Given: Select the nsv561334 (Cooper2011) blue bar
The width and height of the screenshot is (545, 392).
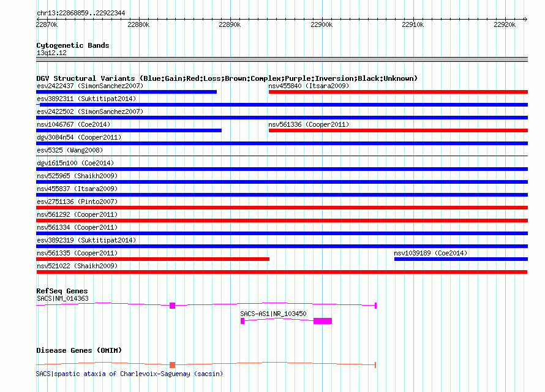Looking at the screenshot, I should (282, 233).
